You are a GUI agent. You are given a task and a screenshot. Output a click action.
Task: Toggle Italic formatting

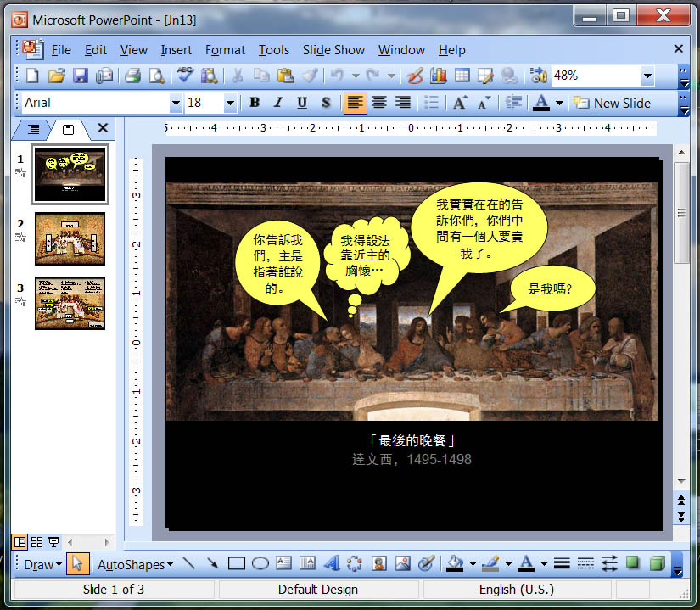point(277,104)
